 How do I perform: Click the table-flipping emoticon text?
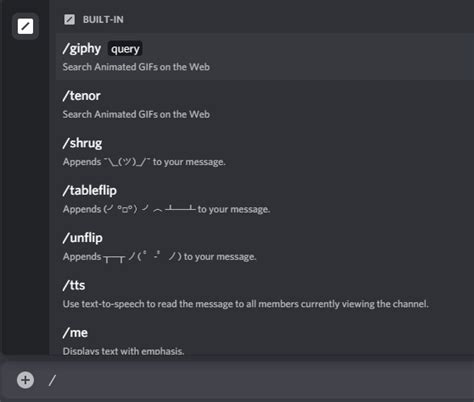tap(149, 209)
